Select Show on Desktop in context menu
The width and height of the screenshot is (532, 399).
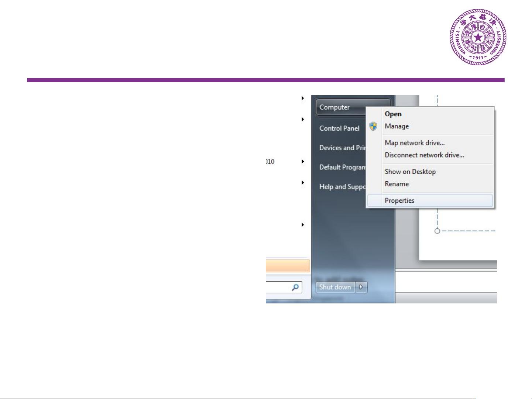[410, 172]
